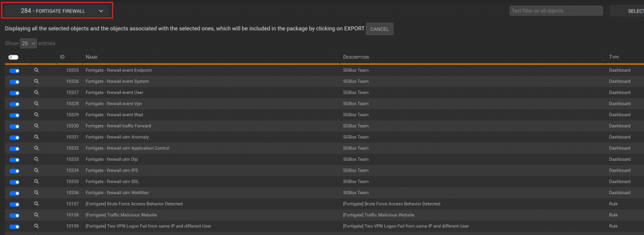Disable toggle for firewall event Endpoint row

tap(14, 70)
